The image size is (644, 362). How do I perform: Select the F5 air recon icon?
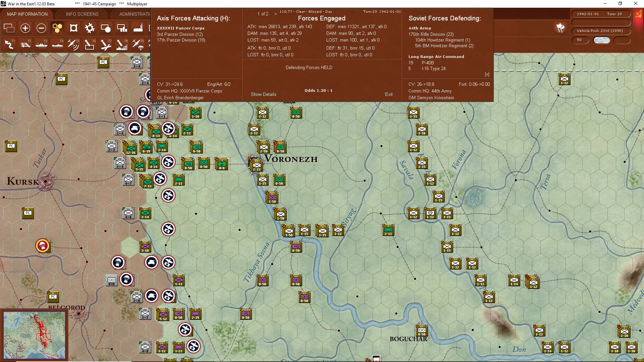pos(73,44)
